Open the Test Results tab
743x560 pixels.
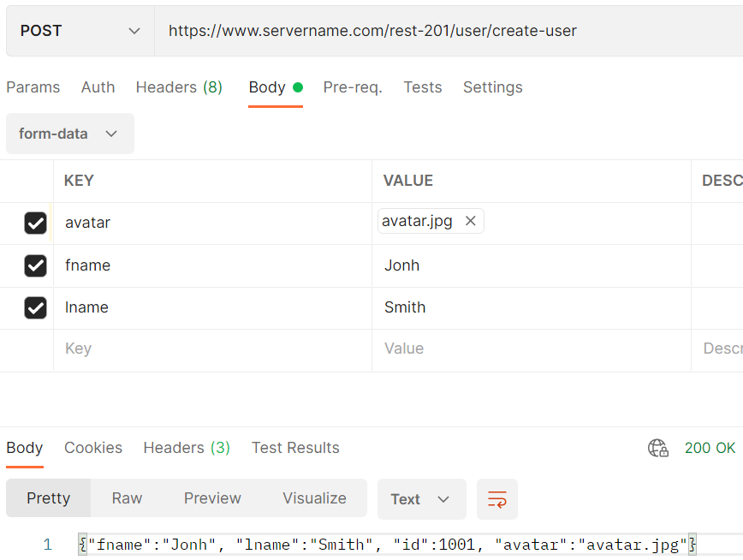pos(295,448)
